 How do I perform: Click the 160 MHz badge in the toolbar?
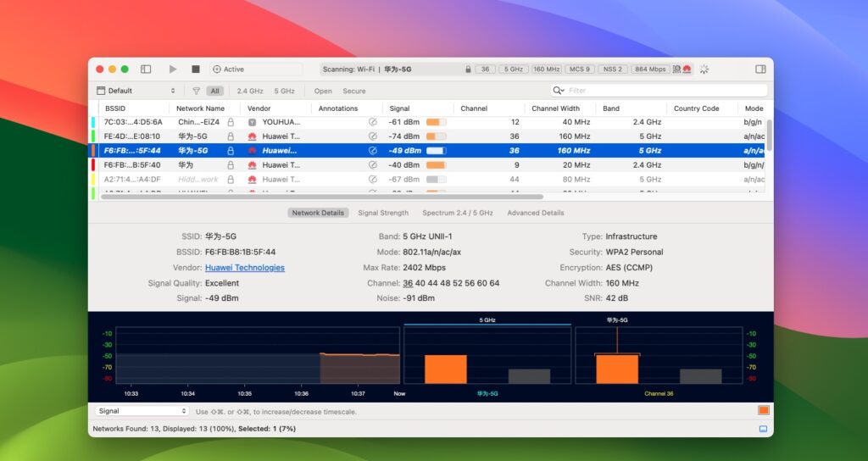point(547,69)
